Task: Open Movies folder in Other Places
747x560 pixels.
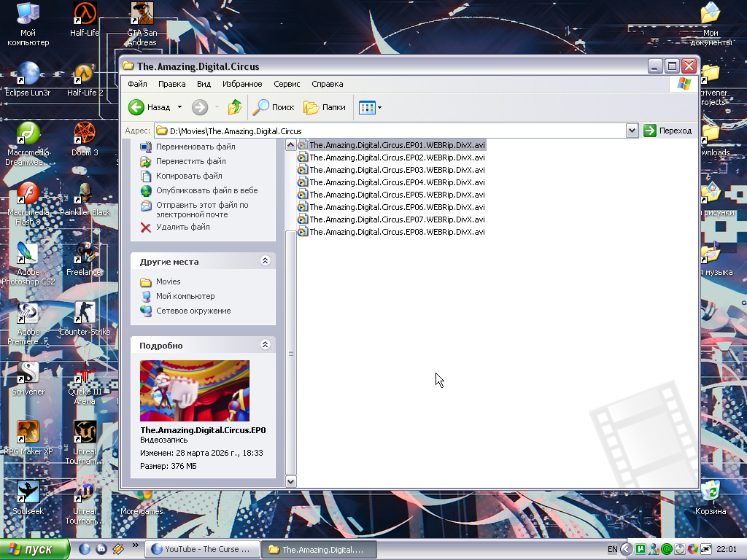Action: [x=169, y=281]
